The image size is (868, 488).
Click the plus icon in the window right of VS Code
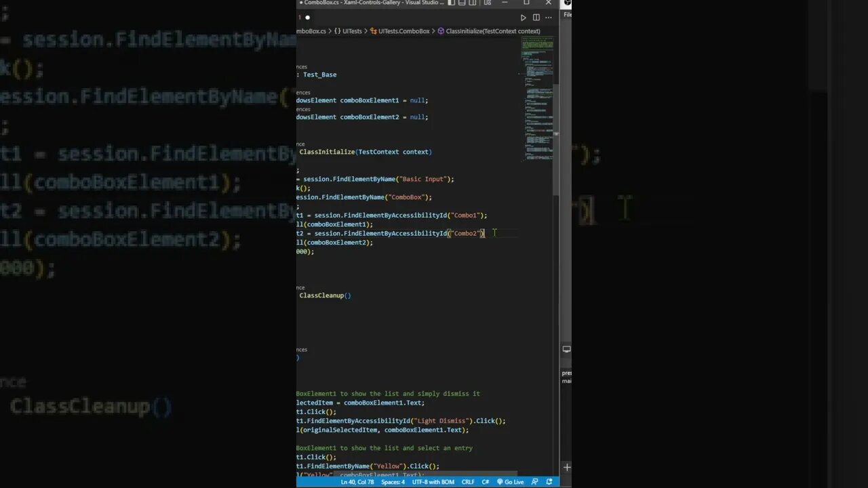click(566, 467)
